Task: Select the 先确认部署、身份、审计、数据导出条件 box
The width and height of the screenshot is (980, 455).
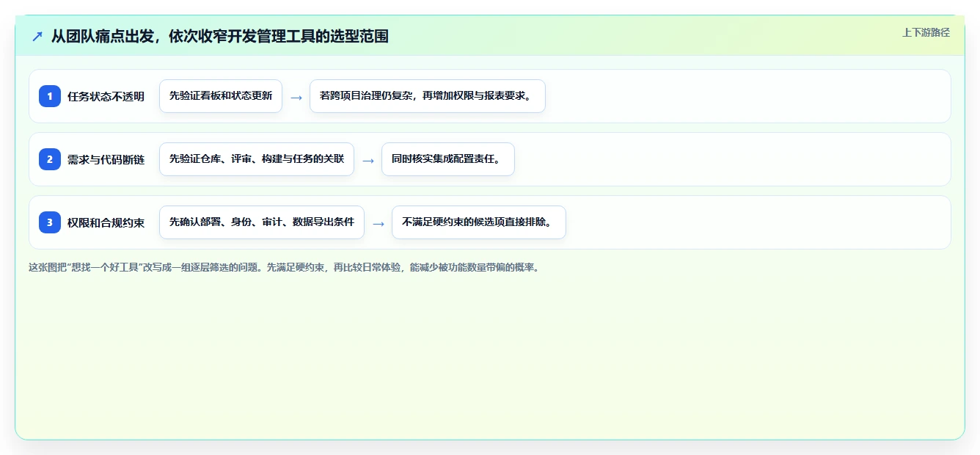Action: pyautogui.click(x=262, y=222)
